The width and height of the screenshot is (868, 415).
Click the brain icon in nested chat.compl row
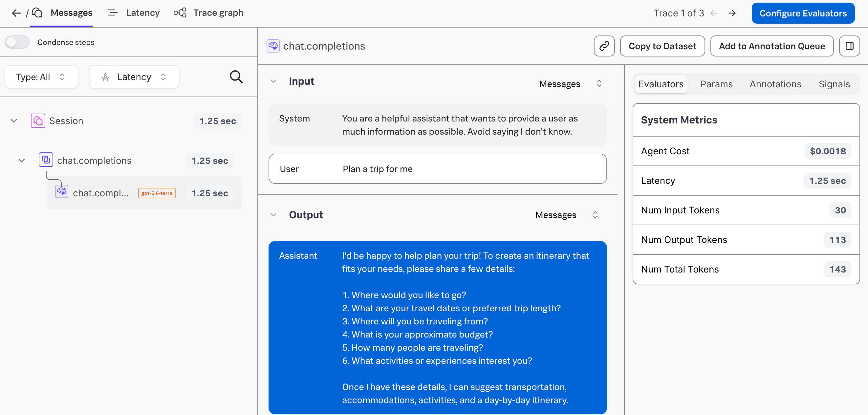click(62, 191)
